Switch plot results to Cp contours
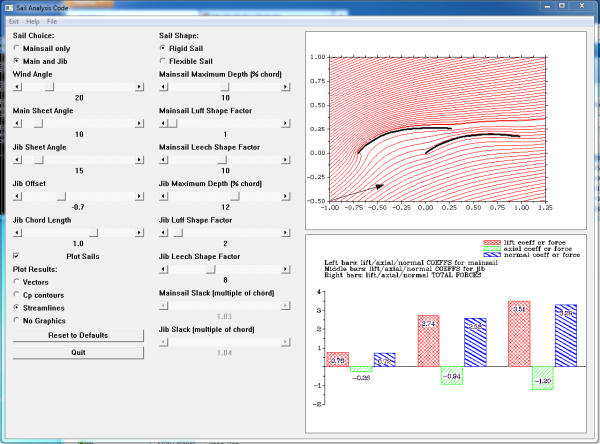The width and height of the screenshot is (600, 444). point(17,295)
